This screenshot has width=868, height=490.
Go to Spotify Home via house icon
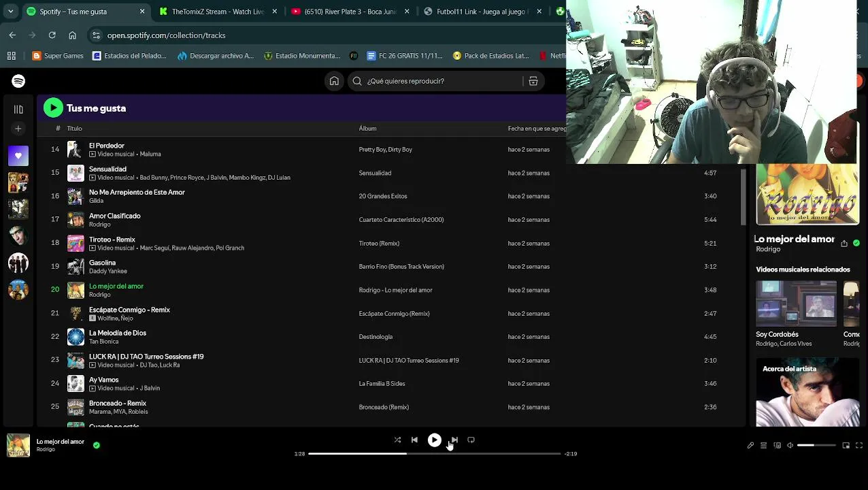(x=334, y=81)
